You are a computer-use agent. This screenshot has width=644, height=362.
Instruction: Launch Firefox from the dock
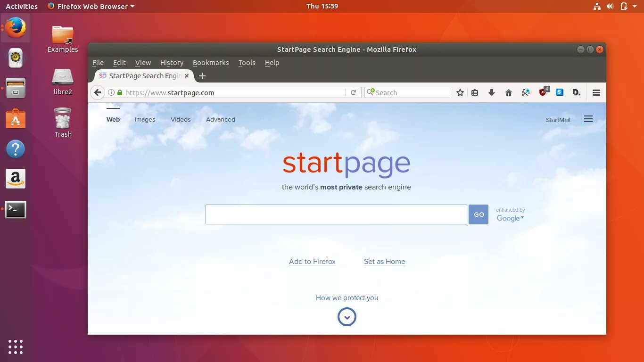[16, 27]
